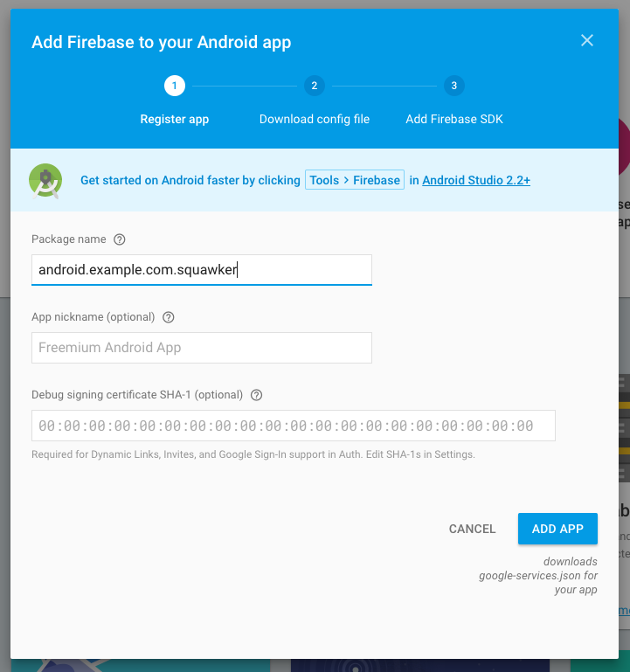Click the dialog title 'Add Firebase to your Android app'
Screen dimensions: 630x672
pos(162,42)
